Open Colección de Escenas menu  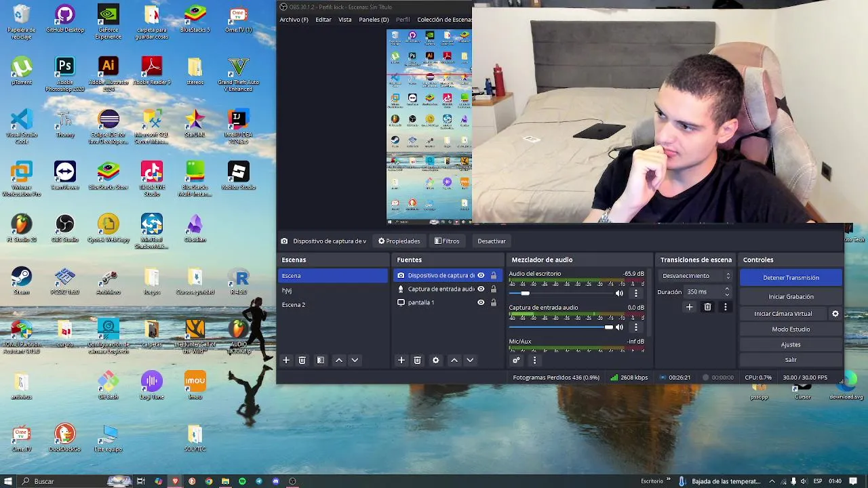pos(444,20)
